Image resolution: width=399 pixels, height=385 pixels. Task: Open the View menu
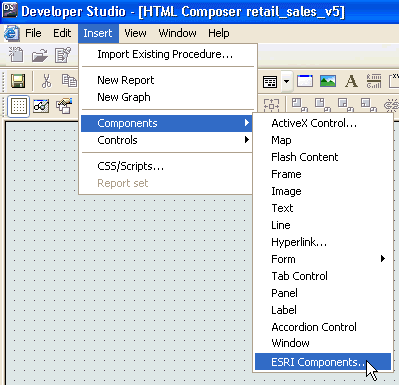click(135, 33)
